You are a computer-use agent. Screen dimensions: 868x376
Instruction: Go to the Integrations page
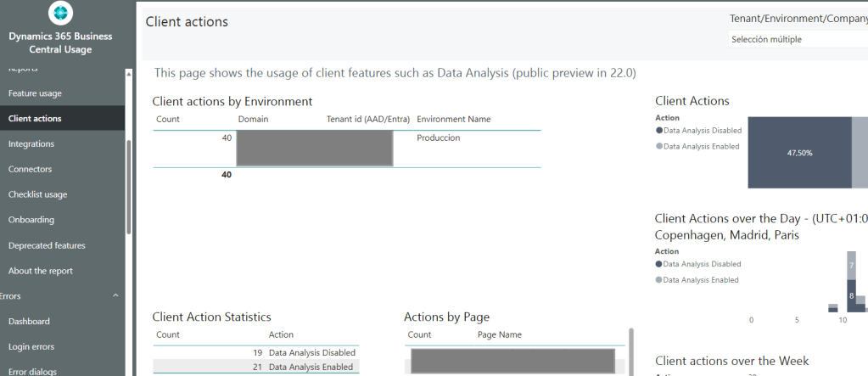pyautogui.click(x=31, y=144)
